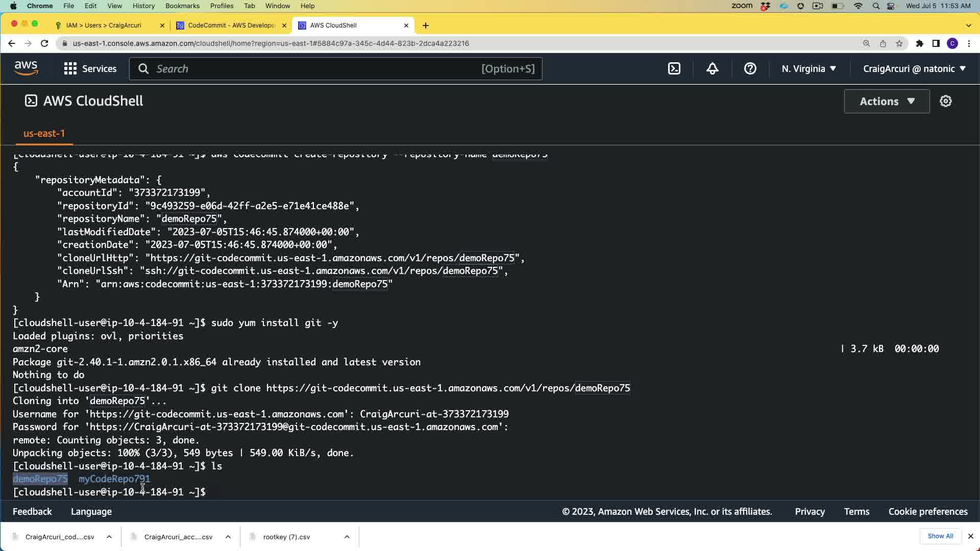Click the Feedback link
The width and height of the screenshot is (980, 551).
point(32,511)
